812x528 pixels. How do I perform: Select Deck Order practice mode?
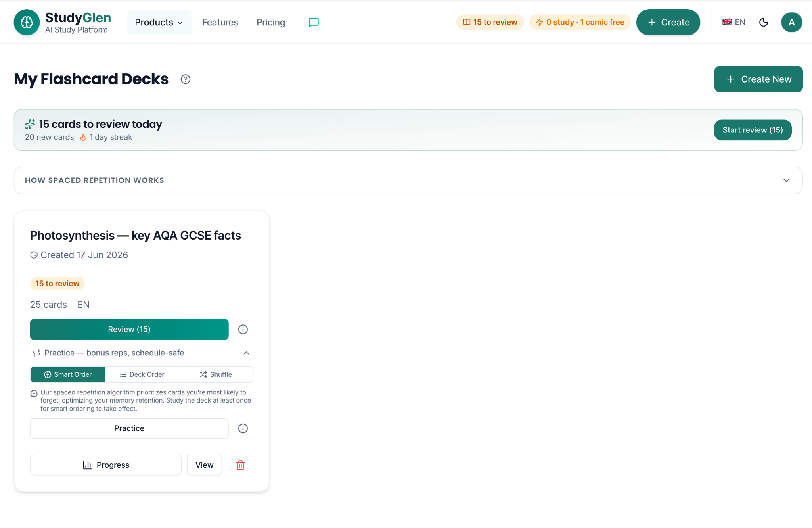pyautogui.click(x=142, y=374)
